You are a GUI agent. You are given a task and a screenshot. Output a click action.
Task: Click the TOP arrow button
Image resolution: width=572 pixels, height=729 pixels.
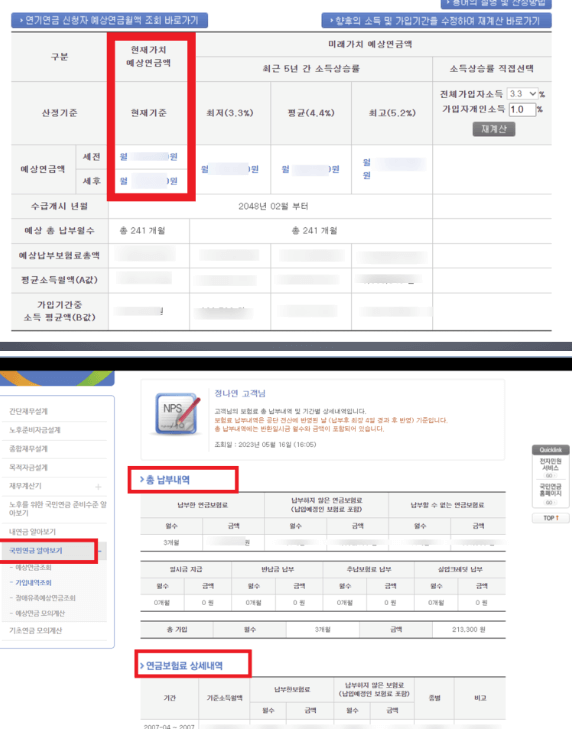[551, 518]
